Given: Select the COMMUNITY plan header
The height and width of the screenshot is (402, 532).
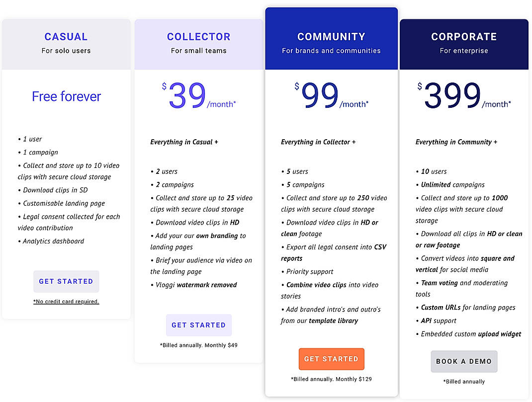Looking at the screenshot, I should (331, 36).
